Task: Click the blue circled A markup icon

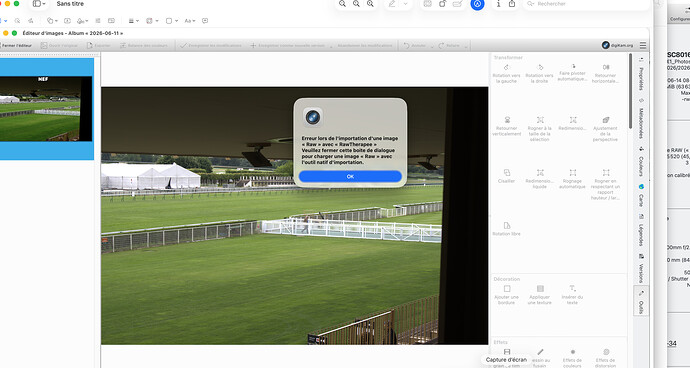Action: tap(477, 4)
